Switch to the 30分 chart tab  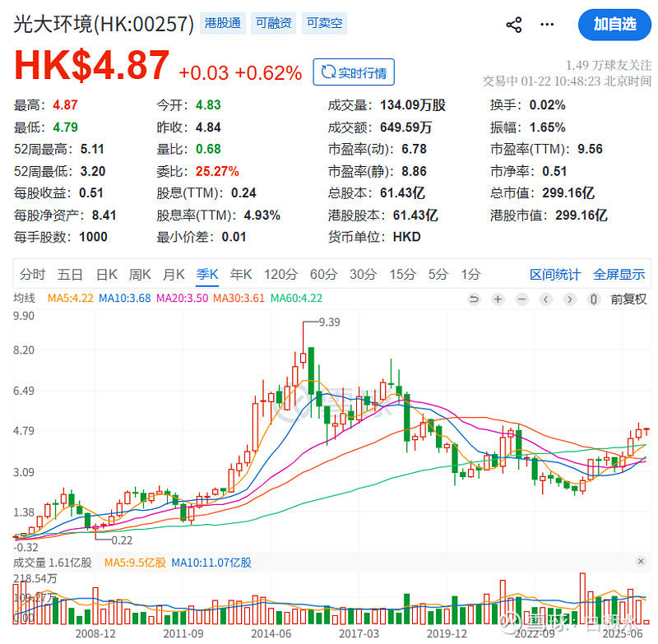click(363, 275)
